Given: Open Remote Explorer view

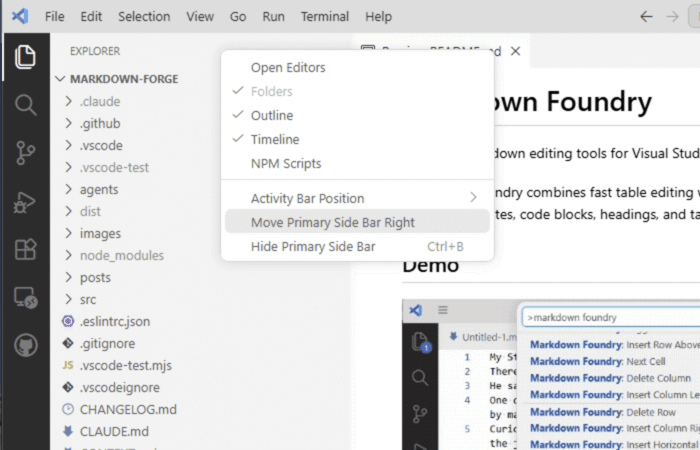Looking at the screenshot, I should 25,297.
